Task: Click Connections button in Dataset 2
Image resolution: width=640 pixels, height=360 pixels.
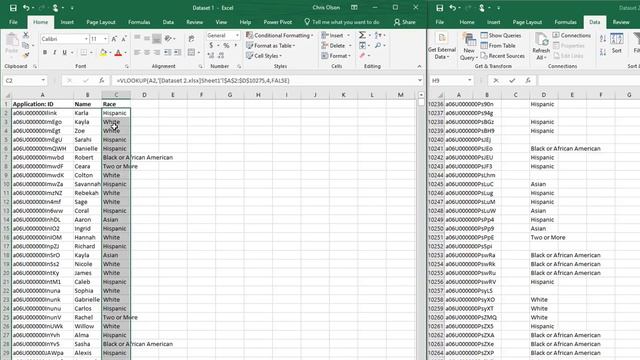Action: click(x=571, y=36)
